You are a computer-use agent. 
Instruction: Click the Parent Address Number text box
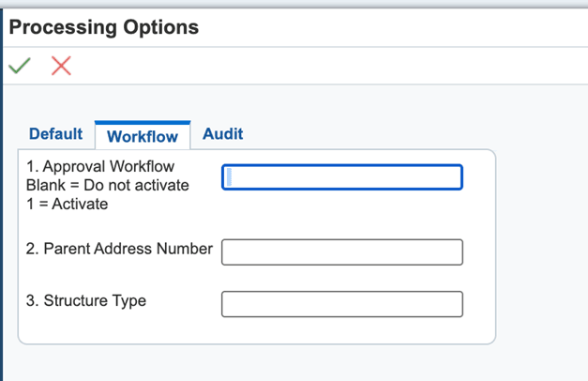pos(342,251)
